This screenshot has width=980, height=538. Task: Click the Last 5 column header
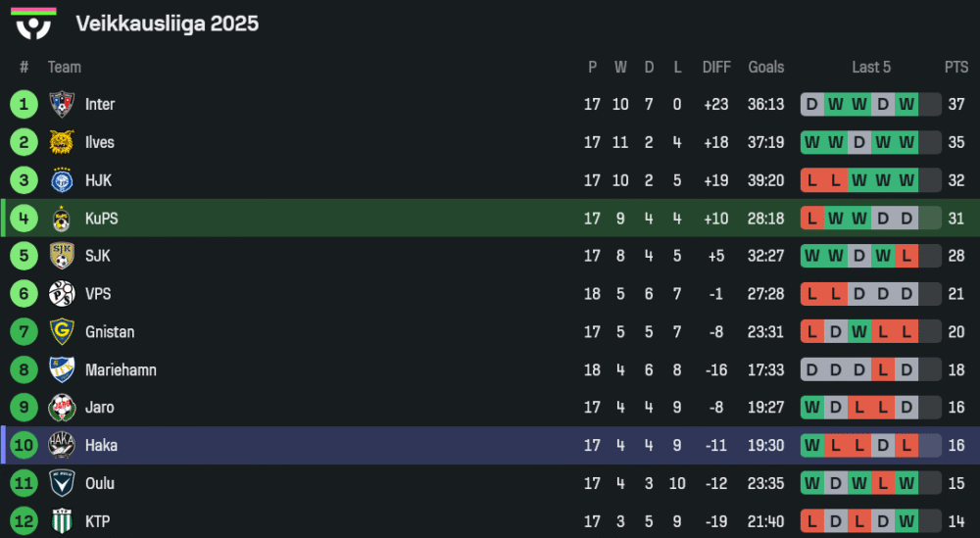click(871, 67)
